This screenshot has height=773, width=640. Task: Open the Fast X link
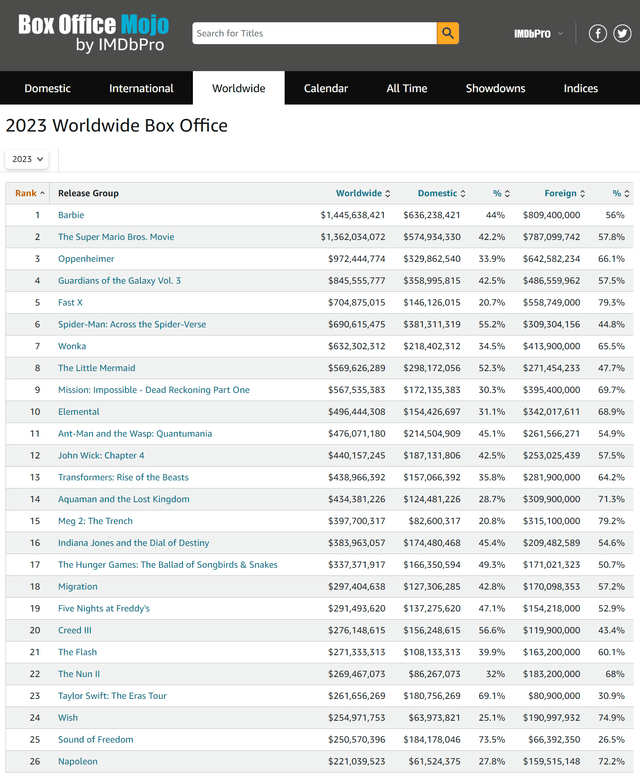tap(70, 302)
